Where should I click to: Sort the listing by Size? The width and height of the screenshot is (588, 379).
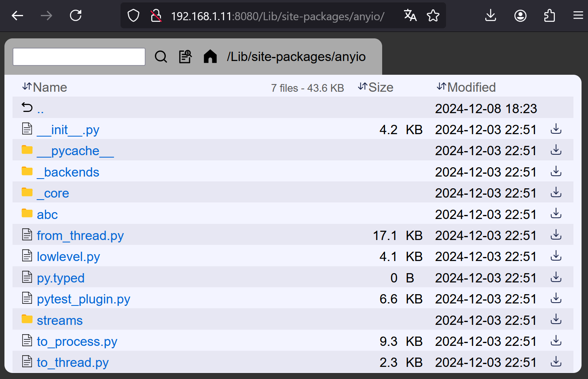pyautogui.click(x=376, y=87)
